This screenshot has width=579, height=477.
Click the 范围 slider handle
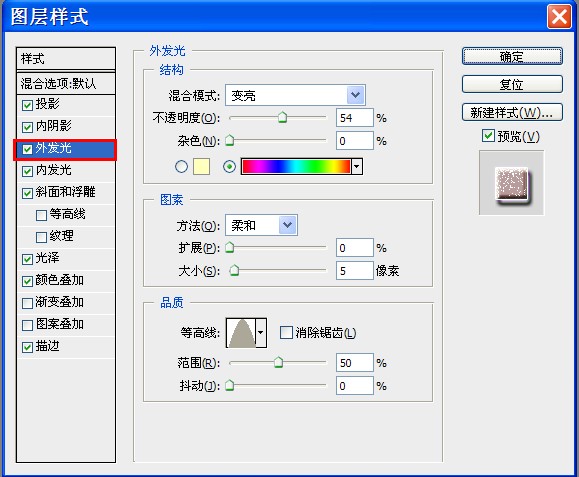click(x=278, y=362)
